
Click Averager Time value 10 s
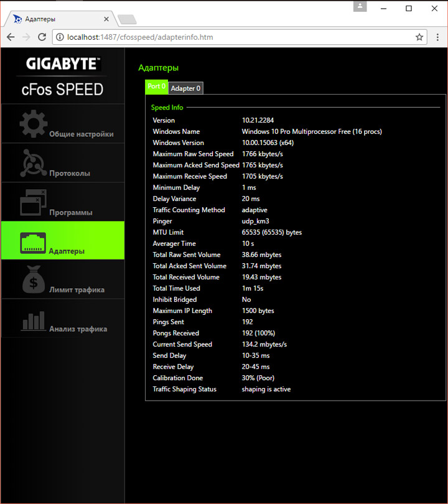pos(248,244)
